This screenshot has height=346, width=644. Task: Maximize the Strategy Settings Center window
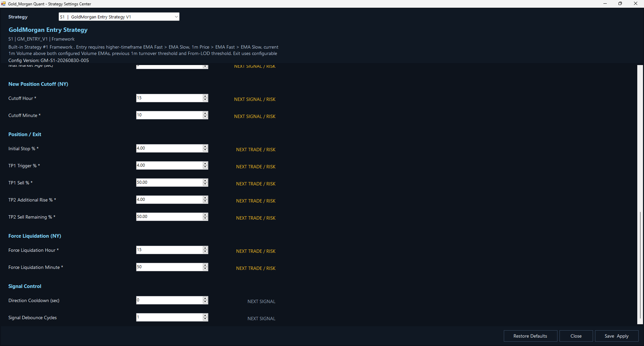[x=620, y=4]
